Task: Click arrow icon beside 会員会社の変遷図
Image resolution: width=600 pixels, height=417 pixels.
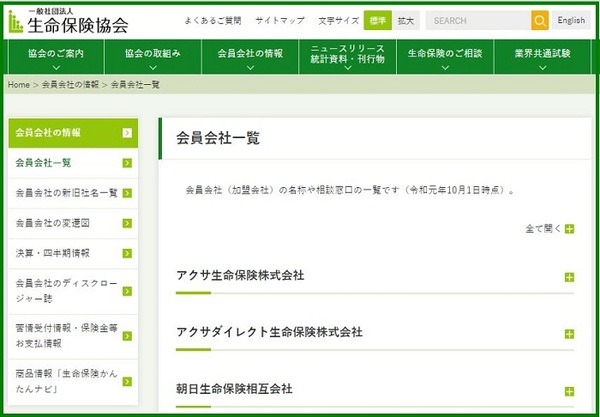Action: [x=127, y=223]
